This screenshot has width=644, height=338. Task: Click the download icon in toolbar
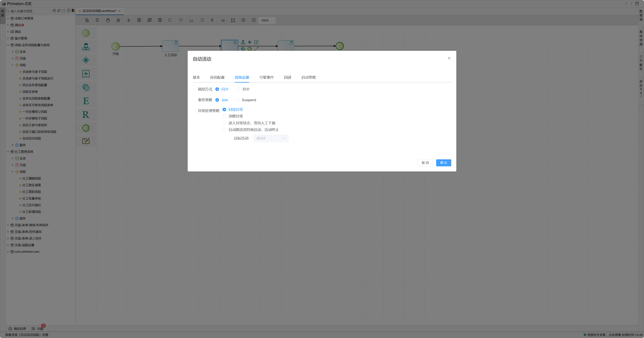coord(129,20)
